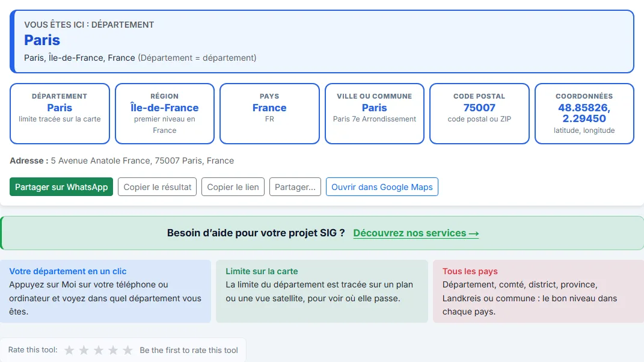Screen dimensions: 644x362
Task: Select the Département Paris card
Action: coord(60,114)
